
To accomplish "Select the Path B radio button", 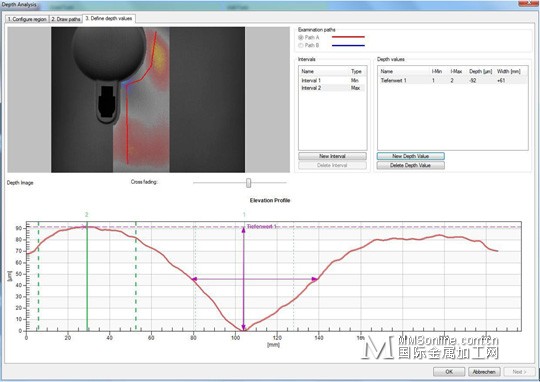I will pyautogui.click(x=301, y=45).
